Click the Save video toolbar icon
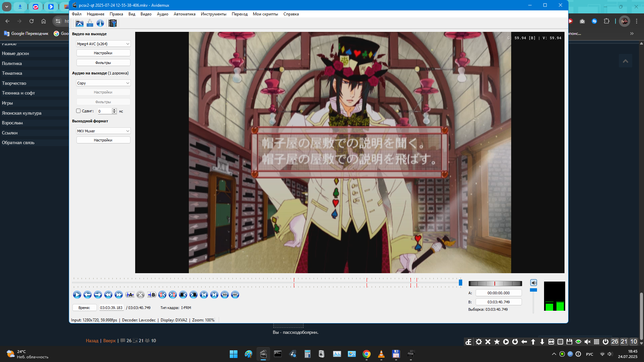 pos(90,23)
